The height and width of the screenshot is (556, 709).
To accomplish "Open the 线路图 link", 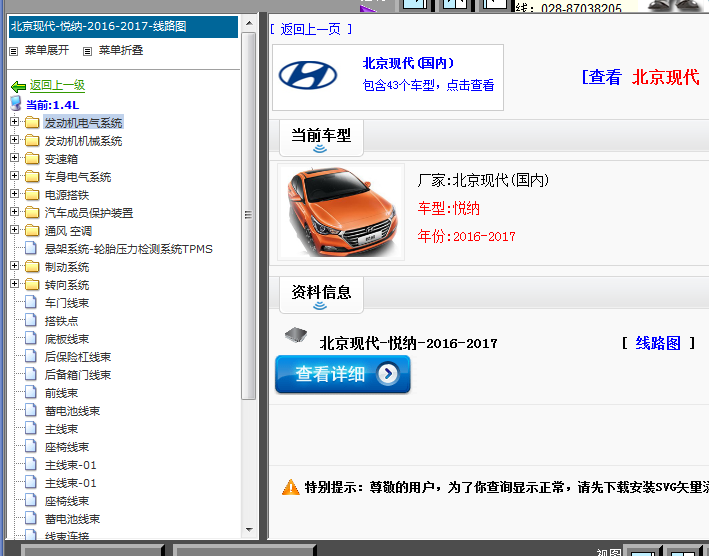I will [x=658, y=343].
